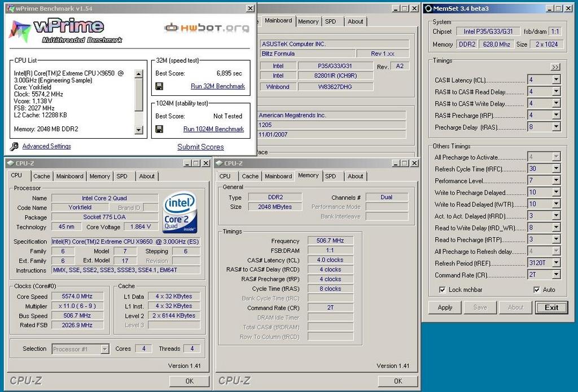The image size is (578, 392).
Task: Click the wPrime colorful logo graphic
Action: (x=19, y=31)
